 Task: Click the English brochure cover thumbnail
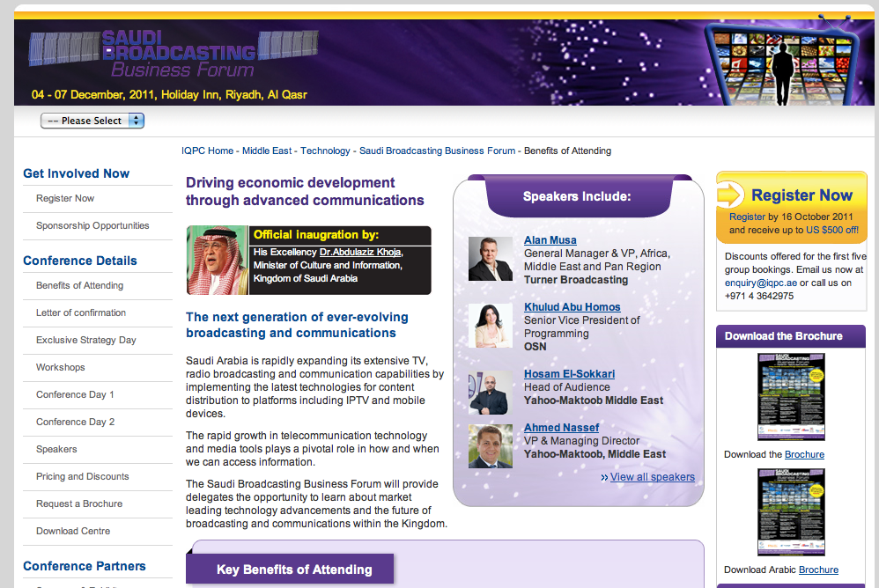point(791,397)
